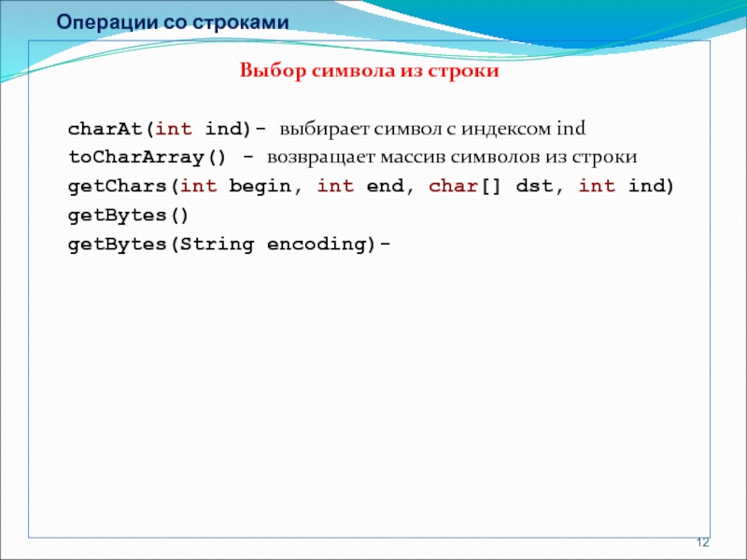Click the slide number "12"

(x=703, y=542)
